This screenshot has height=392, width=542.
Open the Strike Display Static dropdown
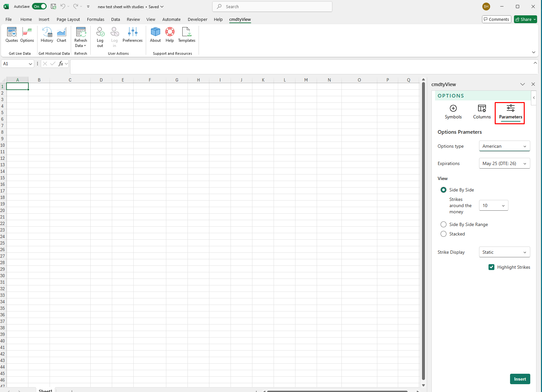pyautogui.click(x=504, y=252)
